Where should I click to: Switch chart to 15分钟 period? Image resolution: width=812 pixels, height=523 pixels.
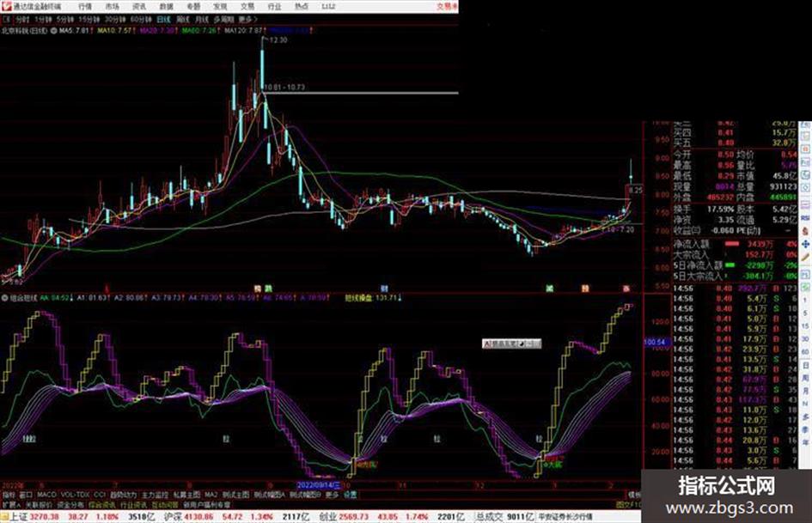click(x=89, y=20)
